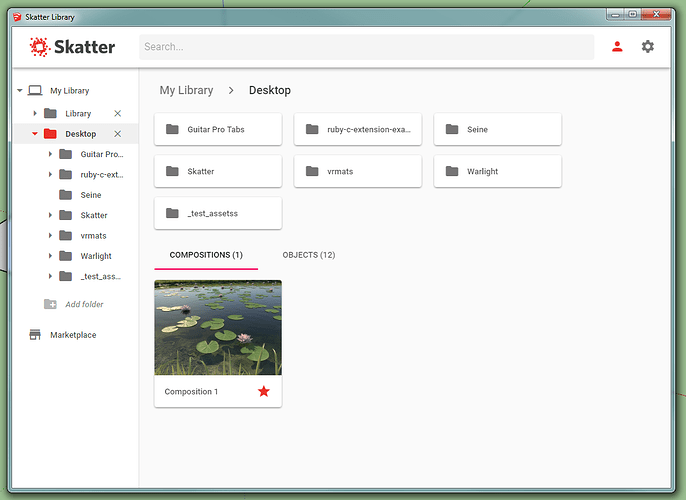This screenshot has height=500, width=686.
Task: Open the ruby-c-extension-exa... folder card
Action: click(358, 129)
